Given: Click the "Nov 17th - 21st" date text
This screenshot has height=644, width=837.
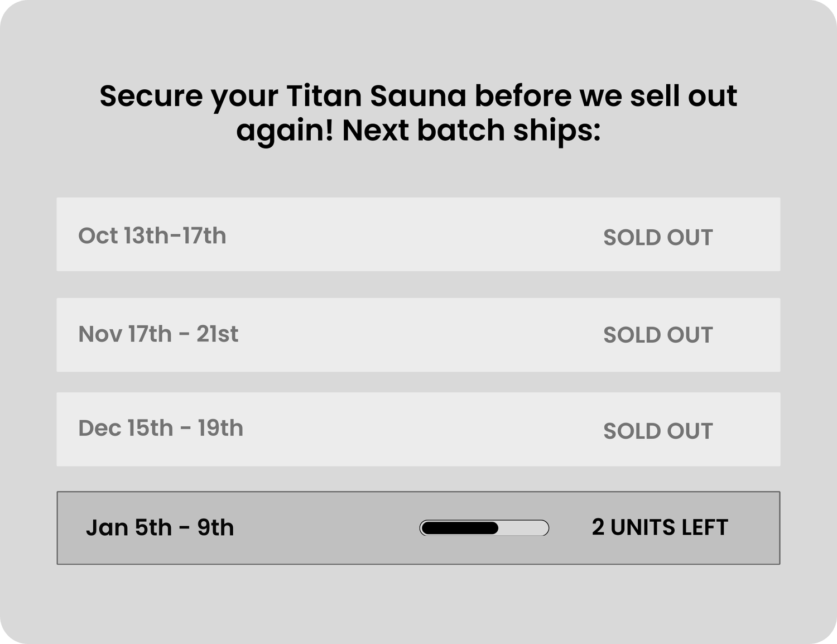Looking at the screenshot, I should point(158,334).
